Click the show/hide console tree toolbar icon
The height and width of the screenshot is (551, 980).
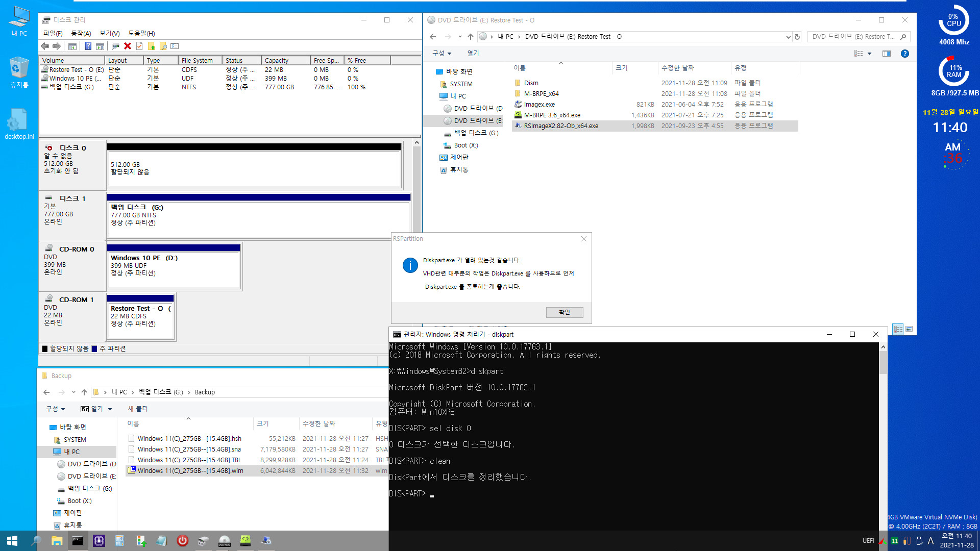(x=72, y=46)
